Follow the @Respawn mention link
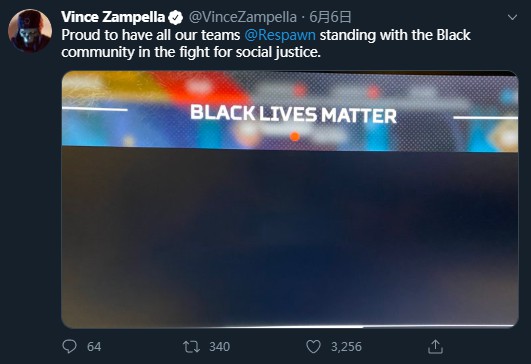This screenshot has width=531, height=364. pos(280,35)
